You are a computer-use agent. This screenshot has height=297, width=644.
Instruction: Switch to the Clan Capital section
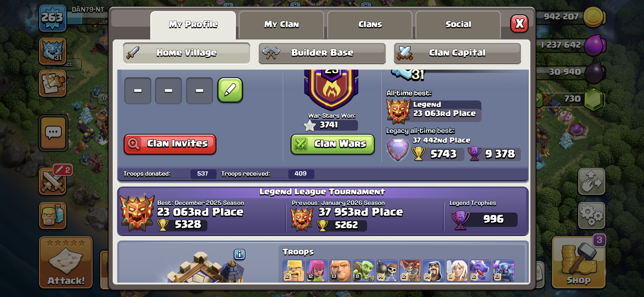457,53
